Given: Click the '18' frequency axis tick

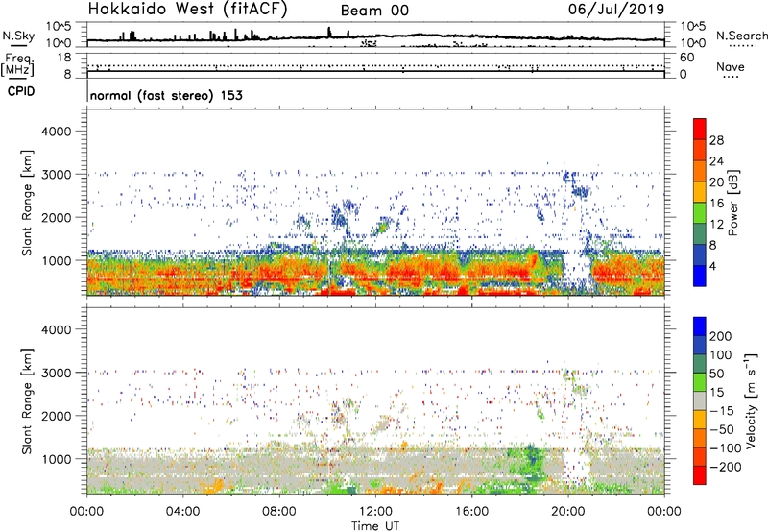Looking at the screenshot, I should pyautogui.click(x=65, y=58).
